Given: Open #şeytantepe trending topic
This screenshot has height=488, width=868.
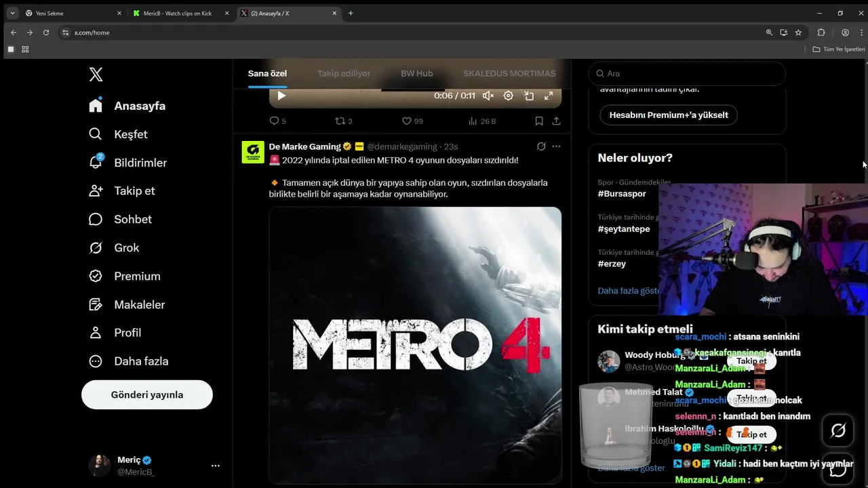Looking at the screenshot, I should pos(624,229).
